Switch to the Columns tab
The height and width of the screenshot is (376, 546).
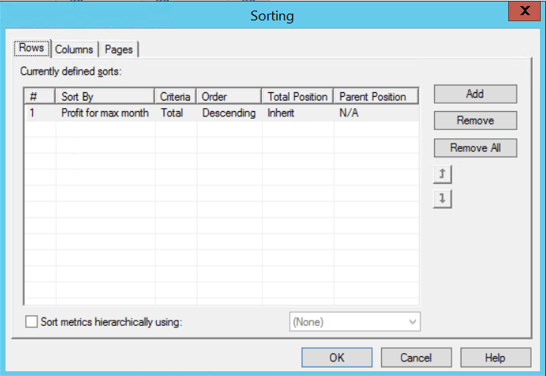tap(74, 49)
